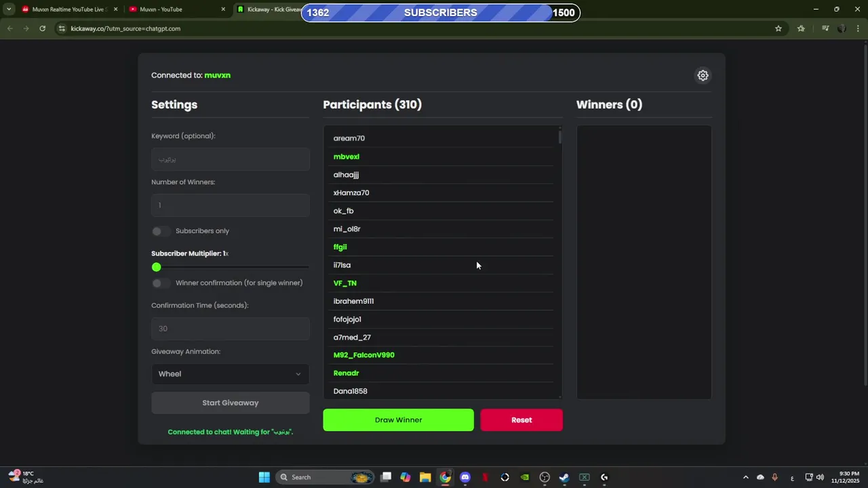The width and height of the screenshot is (868, 488).
Task: Click the participants list scrollbar
Action: [x=560, y=136]
